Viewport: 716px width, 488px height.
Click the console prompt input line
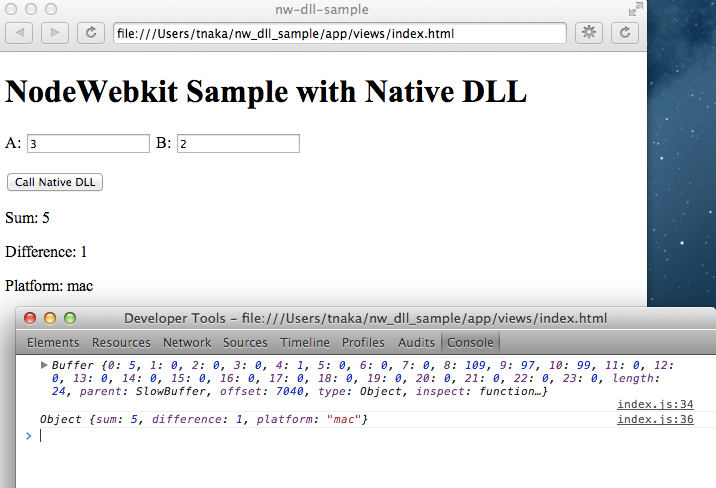365,436
